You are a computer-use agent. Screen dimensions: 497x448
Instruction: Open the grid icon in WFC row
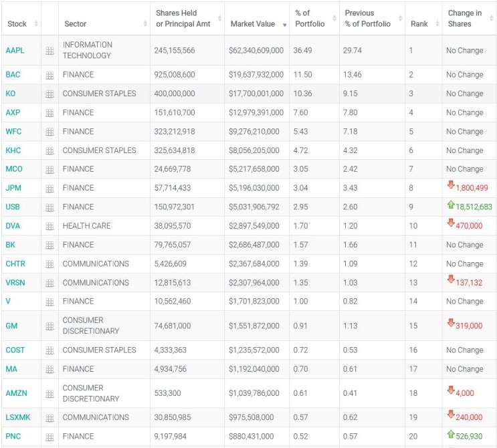tap(49, 132)
